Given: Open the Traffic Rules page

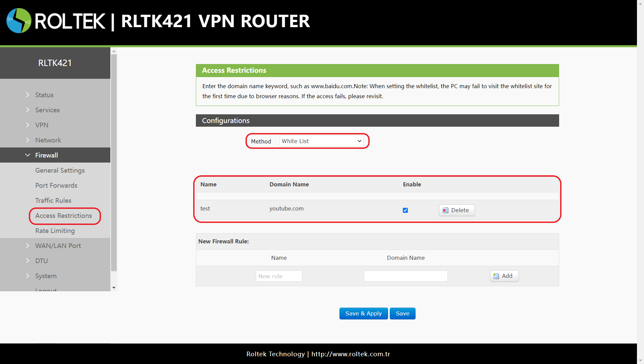Looking at the screenshot, I should (x=53, y=200).
